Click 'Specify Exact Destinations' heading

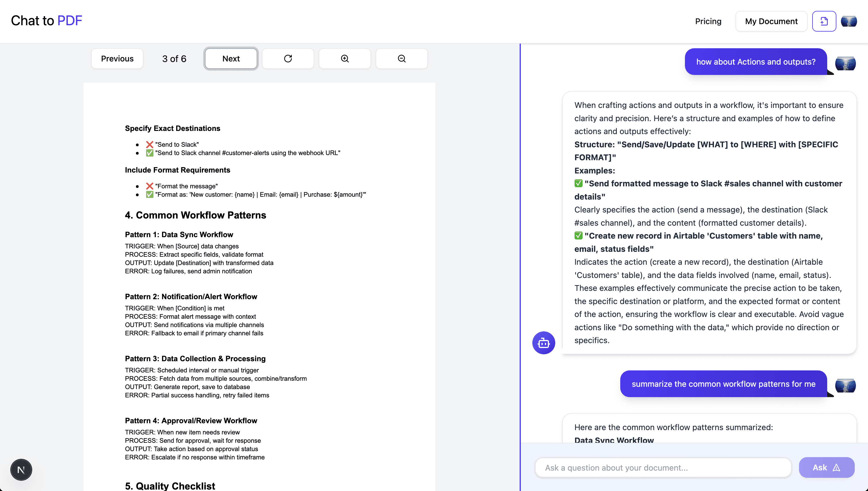coord(172,128)
